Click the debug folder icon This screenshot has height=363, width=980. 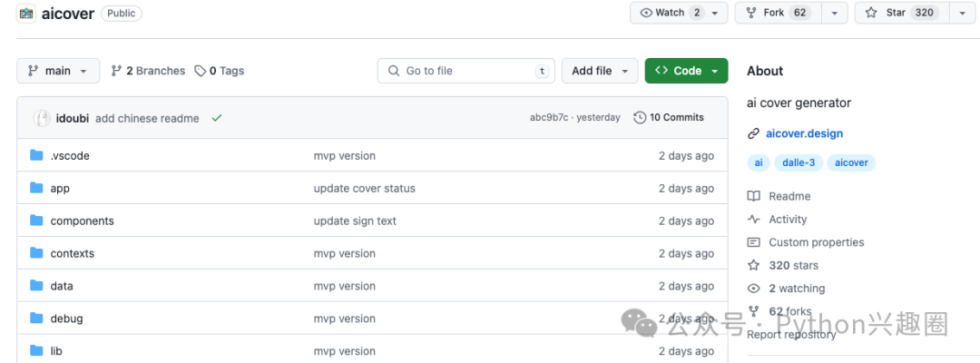37,318
